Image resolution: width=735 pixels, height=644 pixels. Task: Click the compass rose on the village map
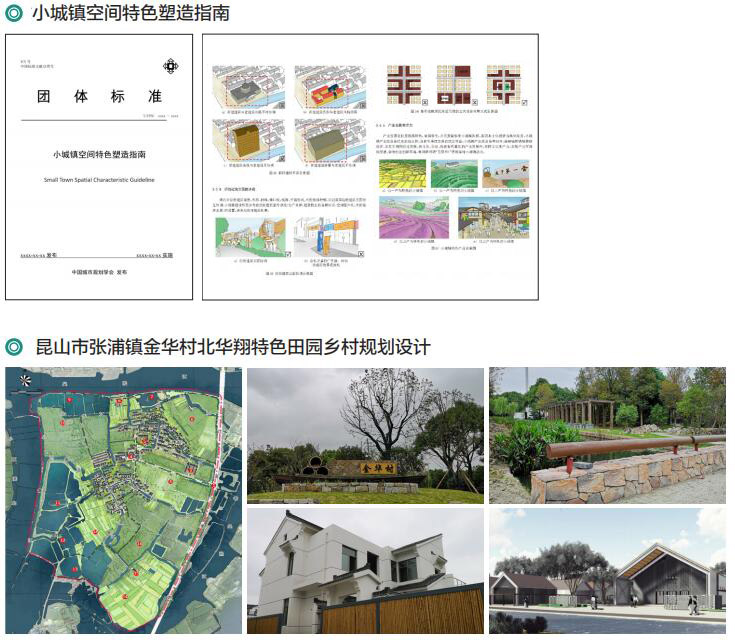pos(25,380)
